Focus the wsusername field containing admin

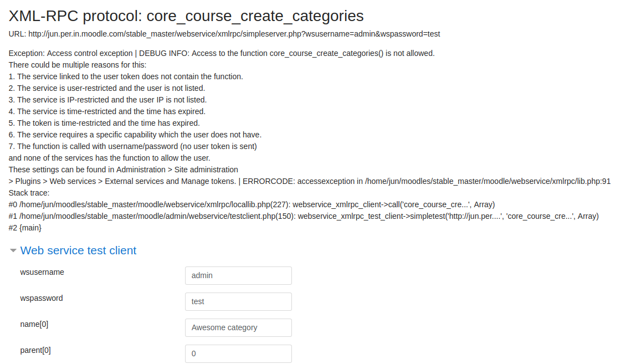(238, 275)
